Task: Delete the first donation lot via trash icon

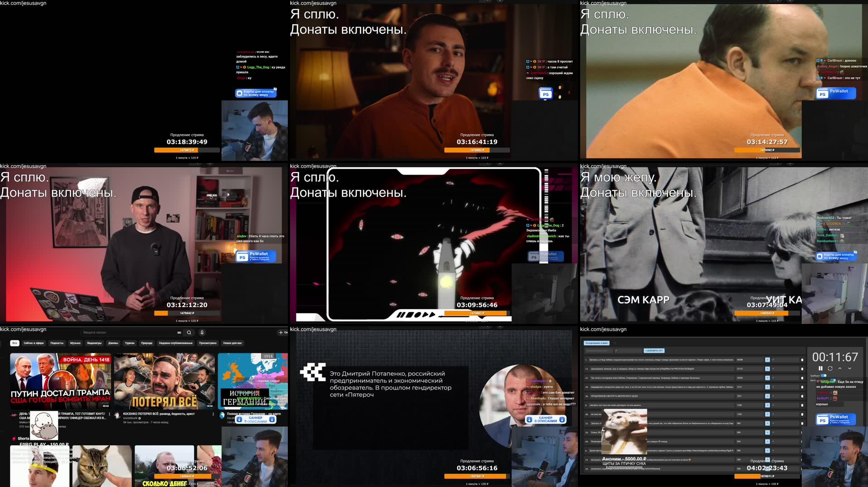Action: click(803, 360)
